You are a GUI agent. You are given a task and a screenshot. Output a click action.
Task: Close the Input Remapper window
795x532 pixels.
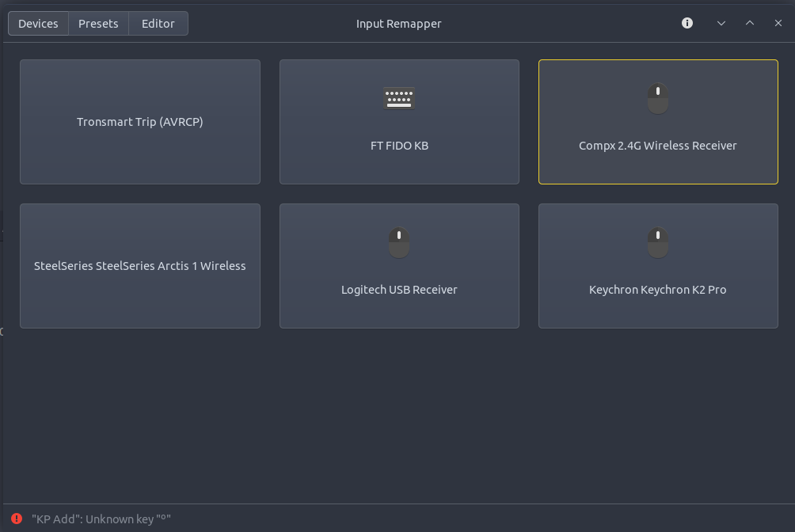tap(778, 23)
